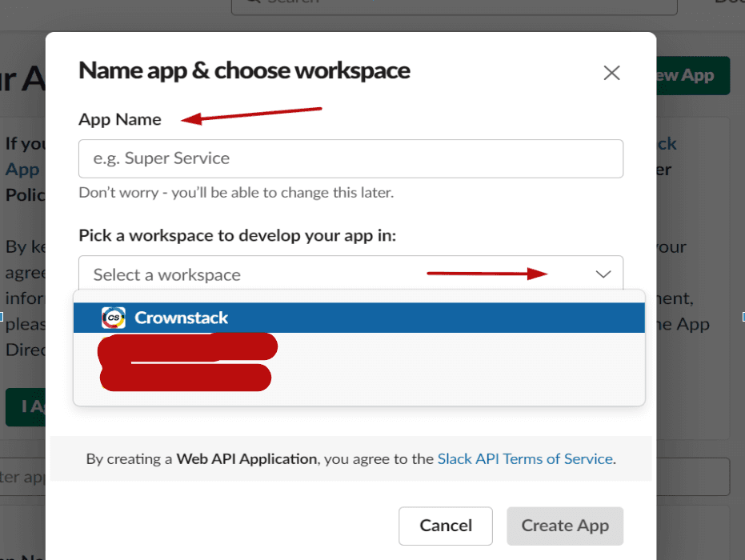The image size is (745, 560).
Task: Click the green New App button behind dialog
Action: click(693, 75)
